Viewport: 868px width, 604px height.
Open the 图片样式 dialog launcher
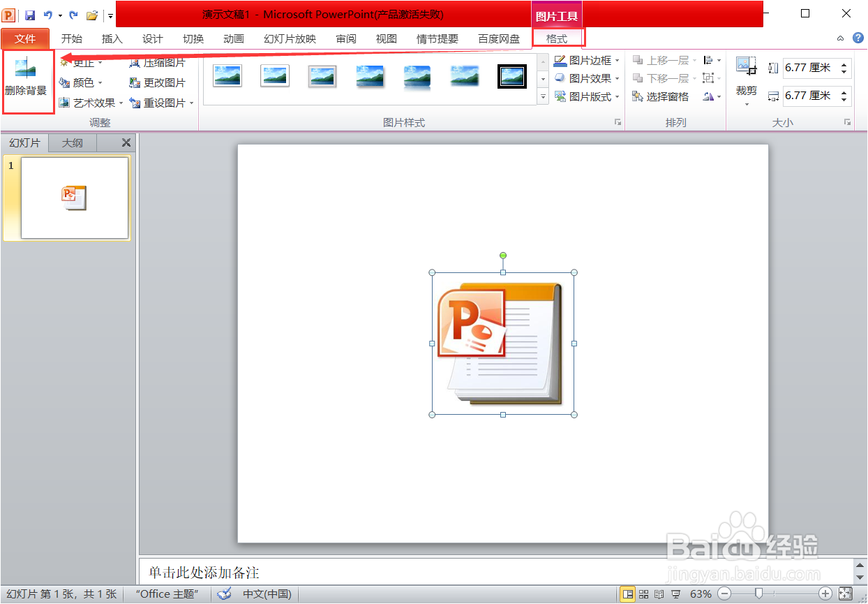point(617,122)
